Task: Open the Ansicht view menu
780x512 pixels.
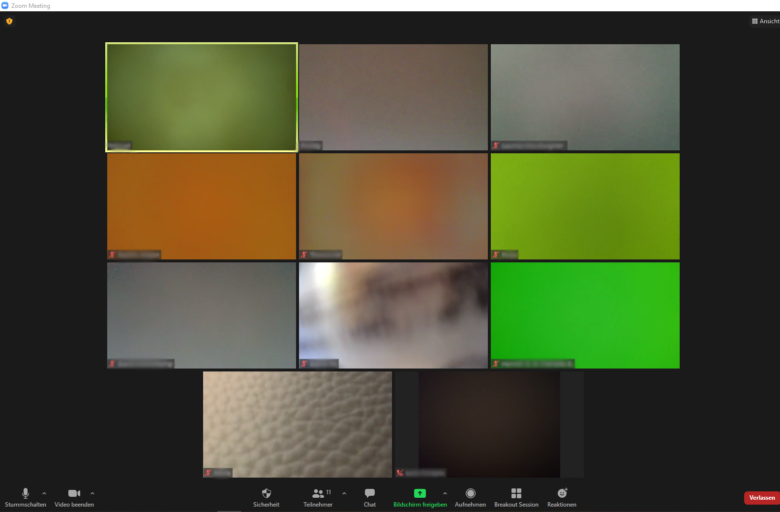Action: tap(765, 21)
